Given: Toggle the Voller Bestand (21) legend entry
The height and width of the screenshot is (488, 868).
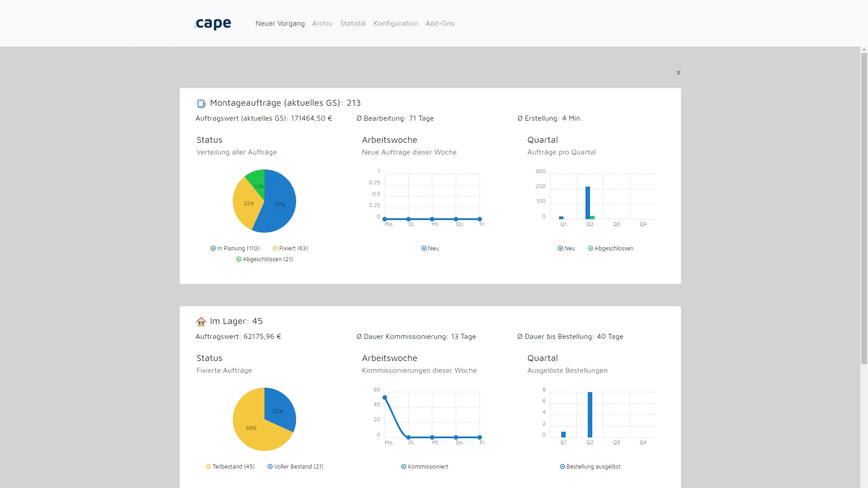Looking at the screenshot, I should [295, 467].
